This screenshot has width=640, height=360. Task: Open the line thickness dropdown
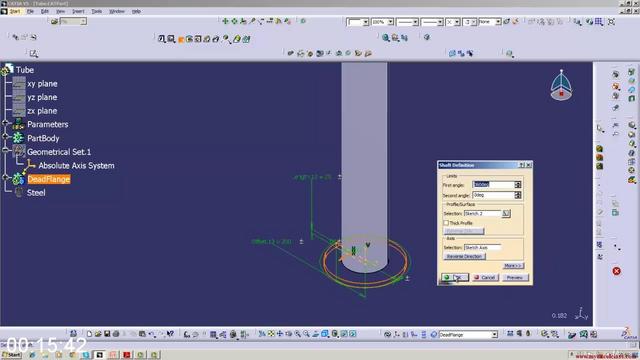click(415, 22)
